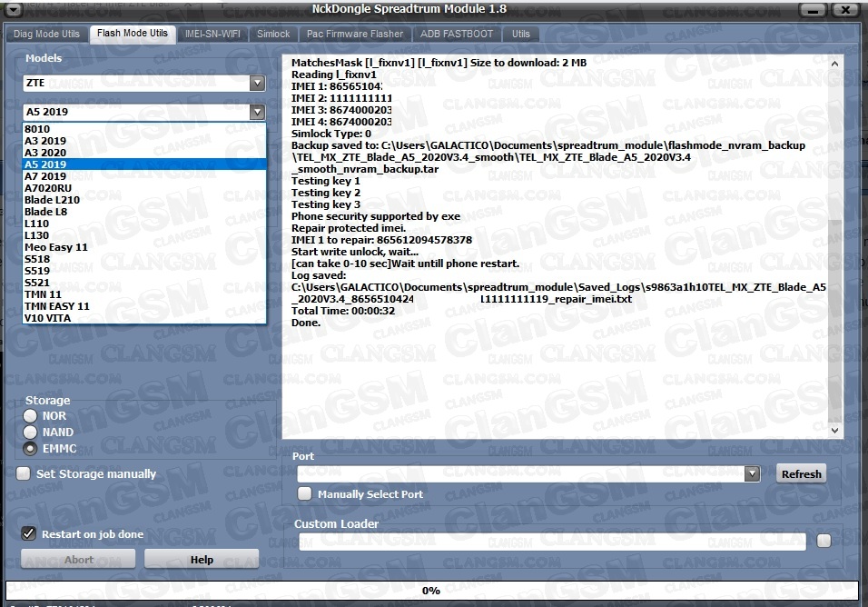868x607 pixels.
Task: Select A7020RU from the model list
Action: click(144, 188)
